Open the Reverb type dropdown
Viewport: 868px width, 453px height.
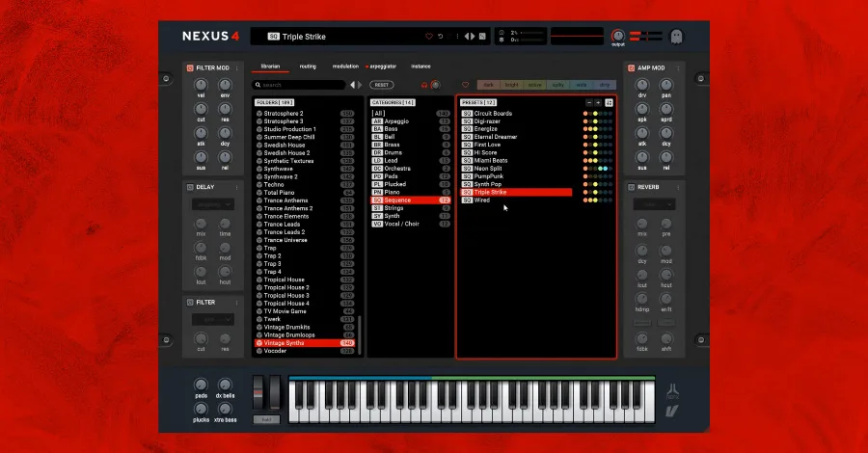(x=654, y=204)
